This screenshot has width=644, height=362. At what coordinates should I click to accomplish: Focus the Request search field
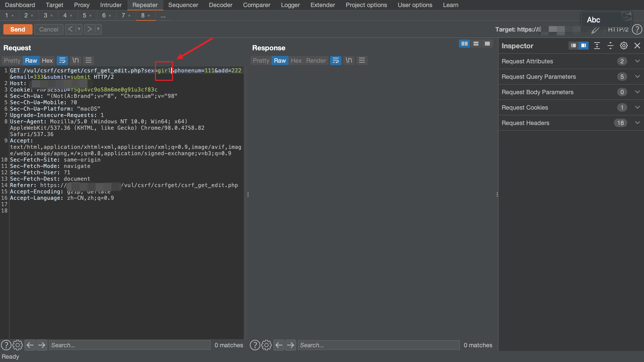(130, 345)
